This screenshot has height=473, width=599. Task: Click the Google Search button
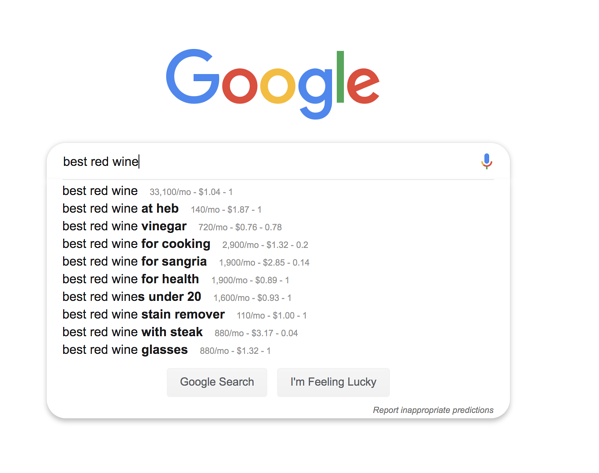click(x=217, y=382)
